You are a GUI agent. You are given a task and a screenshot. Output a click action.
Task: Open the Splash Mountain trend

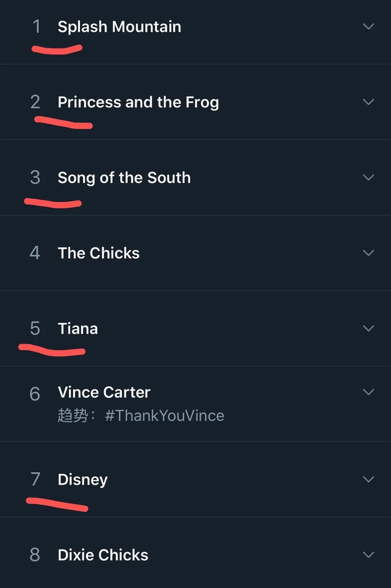click(119, 27)
